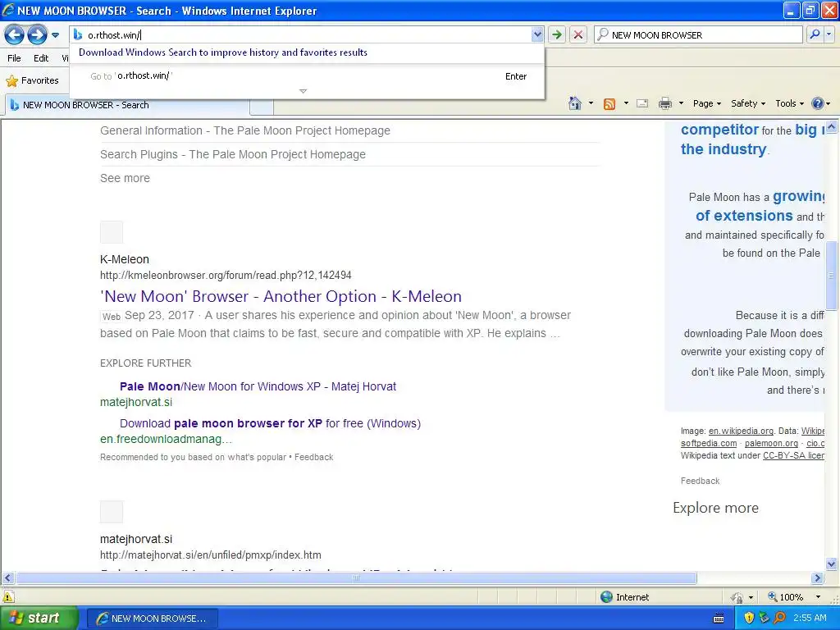840x630 pixels.
Task: Expand the Print dropdown arrow
Action: click(x=681, y=103)
